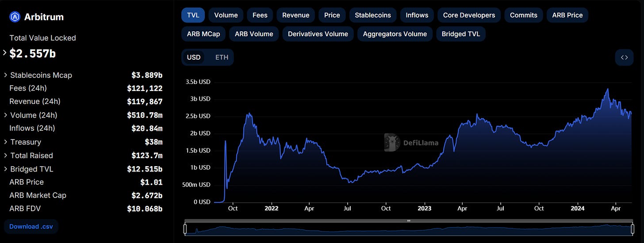This screenshot has width=644, height=243.
Task: Toggle Core Developers chart metric
Action: [469, 15]
